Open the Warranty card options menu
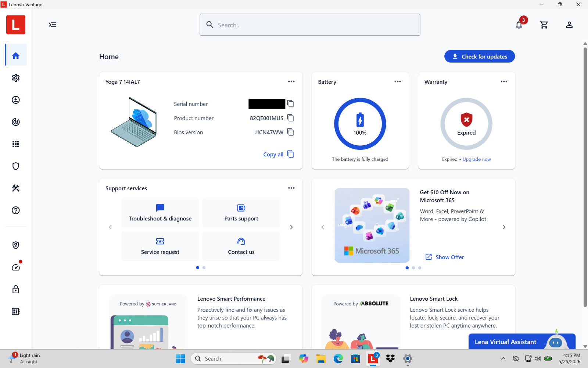Viewport: 588px width, 368px height. 504,82
